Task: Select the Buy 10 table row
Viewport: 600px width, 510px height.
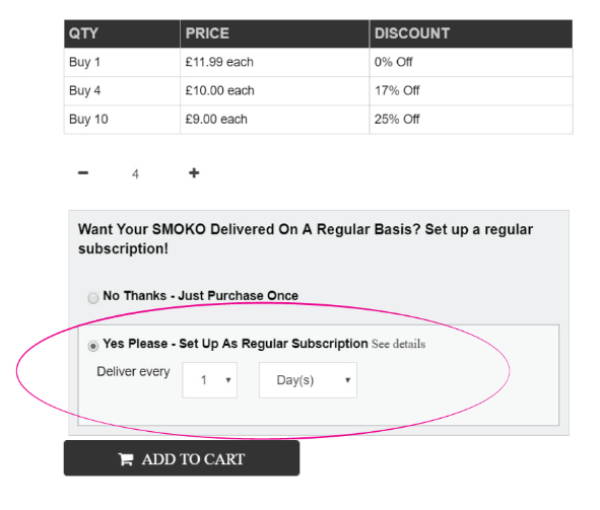Action: point(318,119)
